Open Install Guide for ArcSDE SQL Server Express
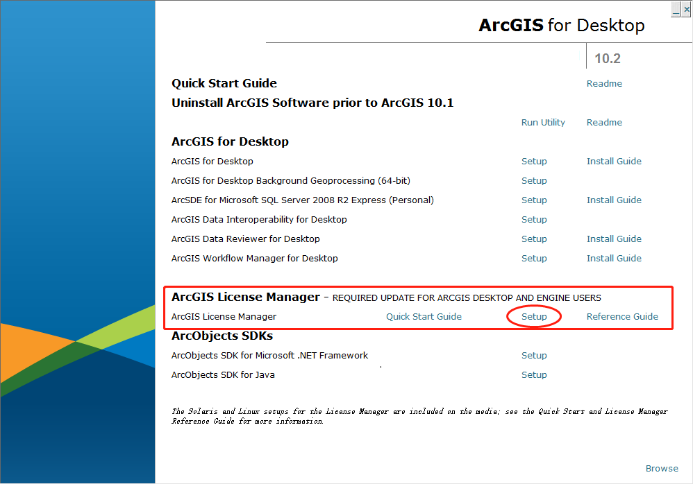 [614, 200]
